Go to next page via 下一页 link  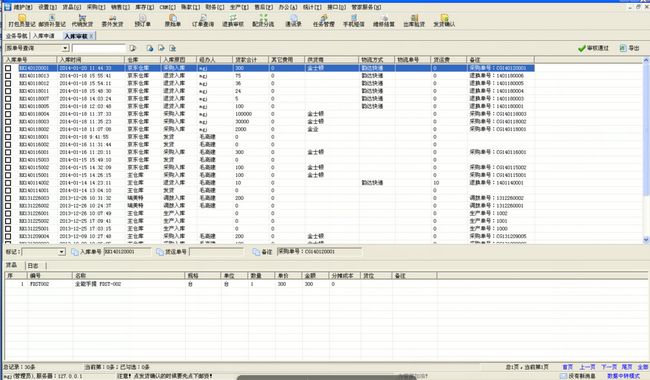(x=609, y=367)
